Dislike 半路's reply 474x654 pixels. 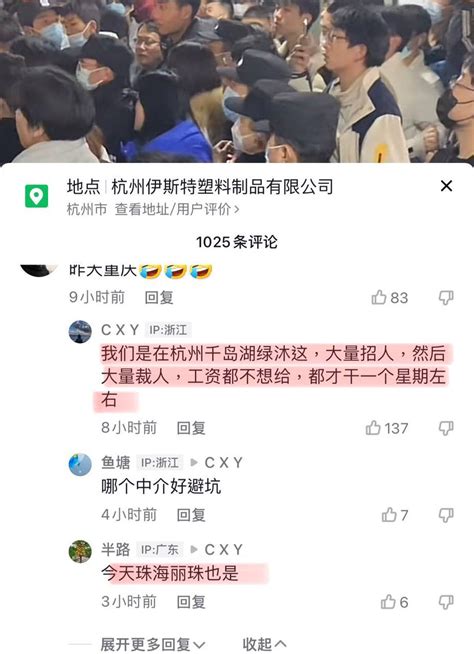coord(446,602)
